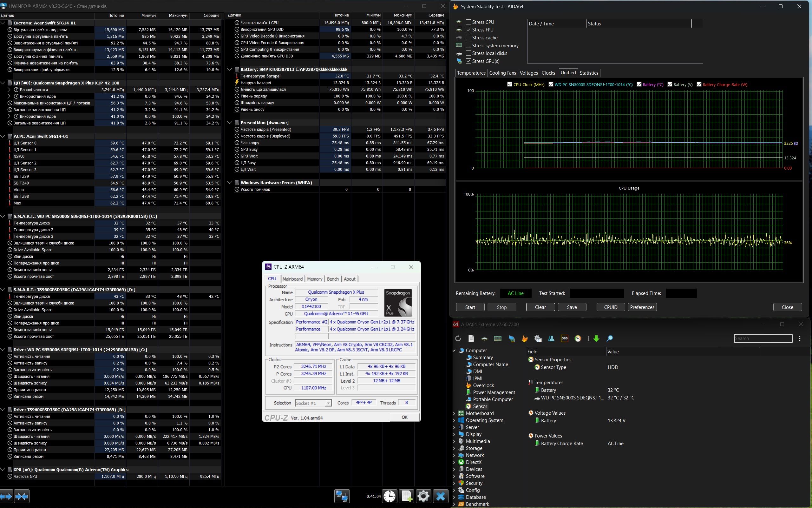Viewport: 812px width, 508px height.
Task: Click the '13.324 V' battery voltage value in AIDA64
Action: [616, 421]
